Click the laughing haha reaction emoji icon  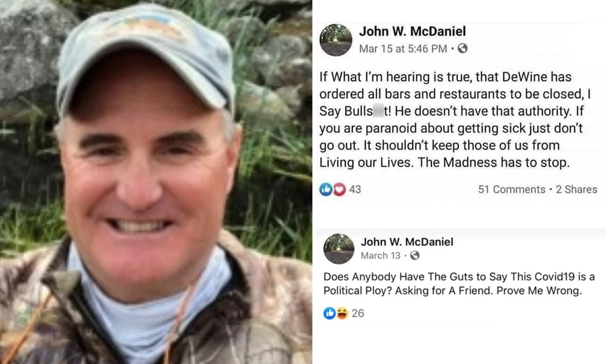(342, 314)
